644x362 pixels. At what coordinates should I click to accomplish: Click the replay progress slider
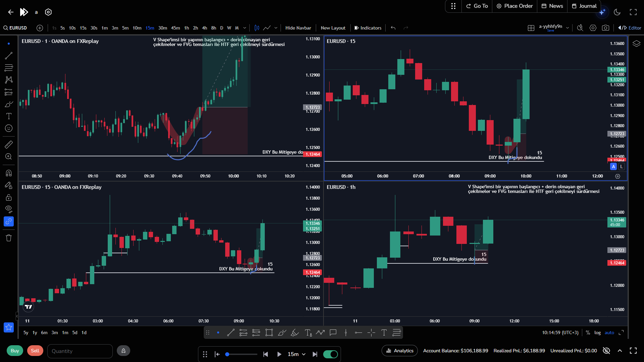point(242,354)
